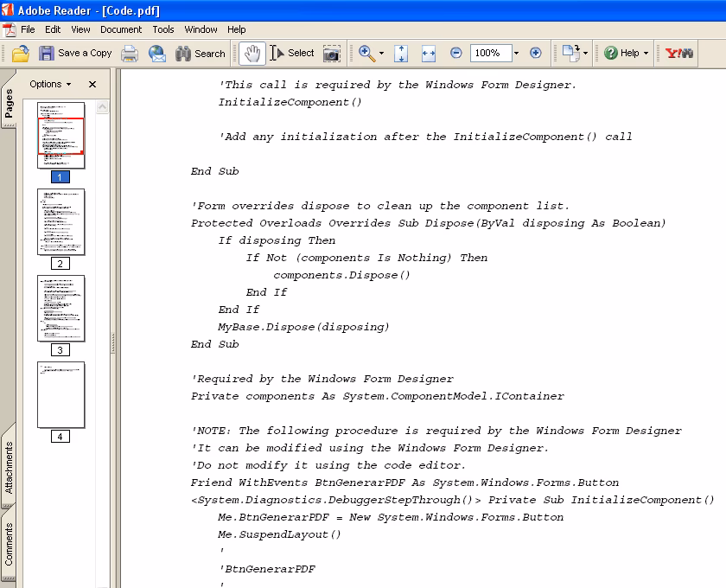Switch to the Attachments side tab
Screen dimensions: 726x588
click(9, 467)
